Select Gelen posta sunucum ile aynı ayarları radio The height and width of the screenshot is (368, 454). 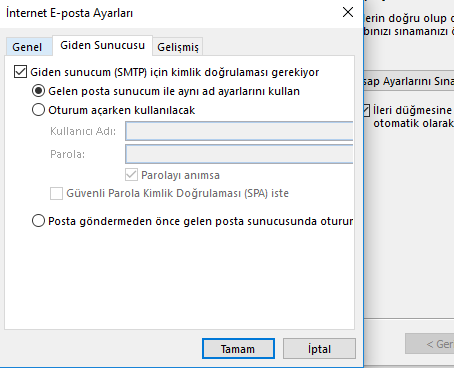coord(38,91)
